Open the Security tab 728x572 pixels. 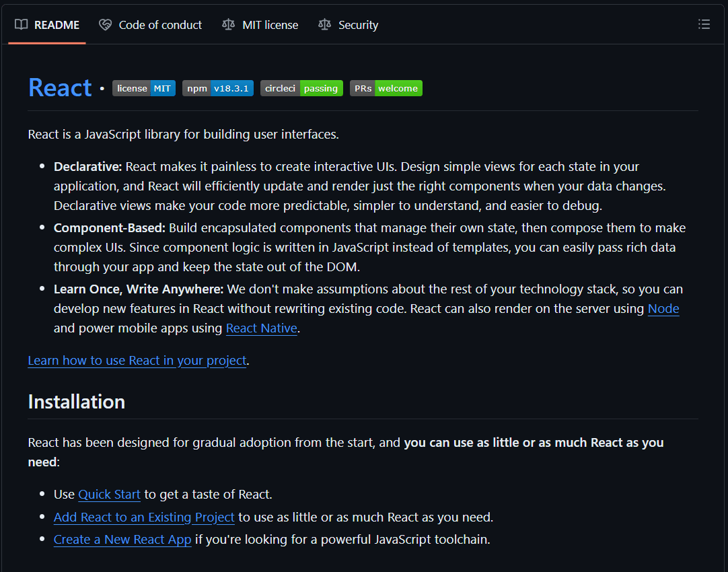coord(349,25)
